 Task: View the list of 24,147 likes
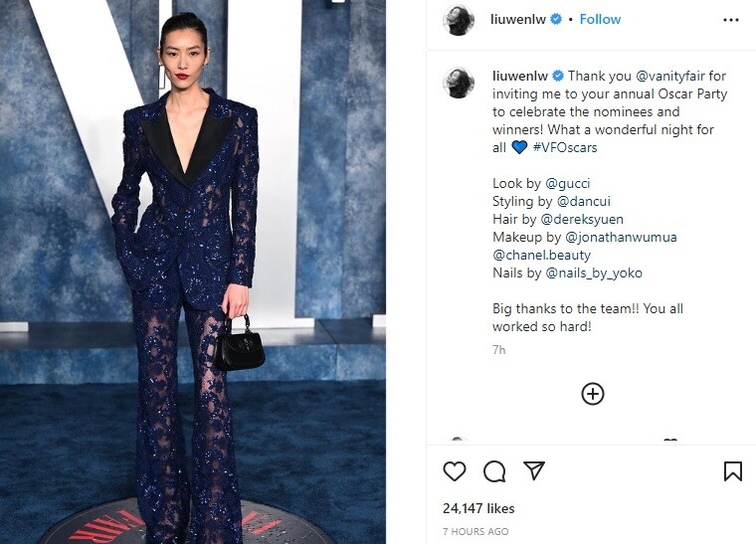[x=478, y=508]
